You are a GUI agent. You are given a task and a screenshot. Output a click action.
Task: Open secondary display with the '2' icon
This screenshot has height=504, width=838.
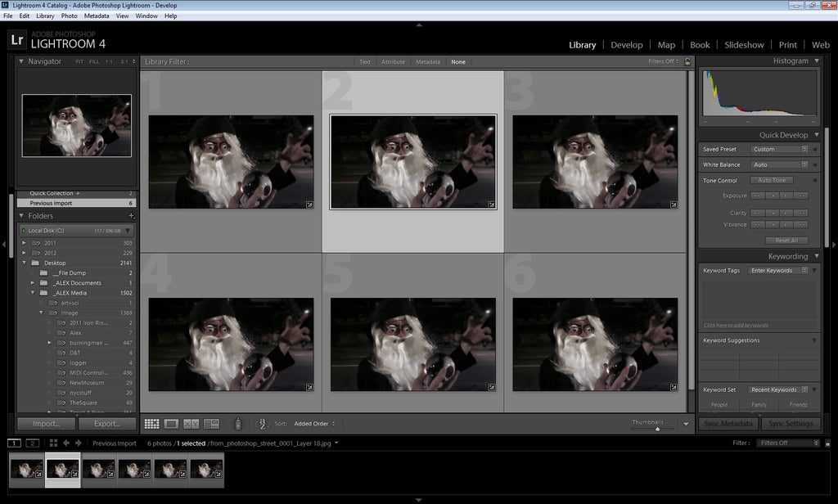click(32, 443)
